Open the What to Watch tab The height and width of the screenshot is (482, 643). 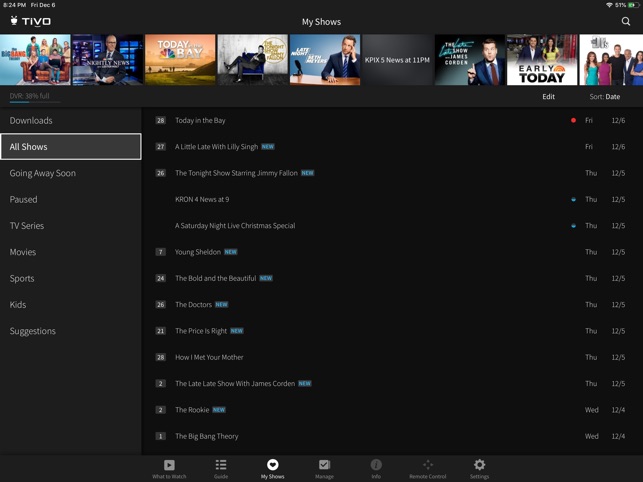pos(169,468)
